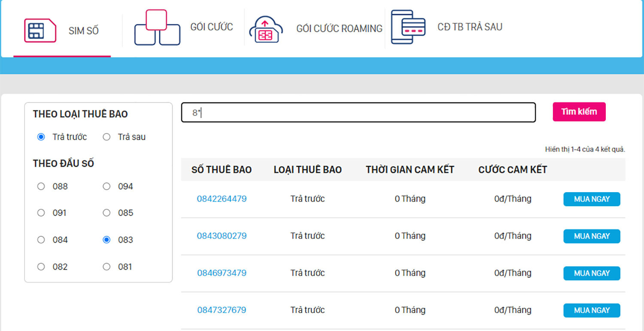Click 0đ/Tháng cell in 0847327679 row
Viewport: 644px width, 331px height.
point(513,310)
